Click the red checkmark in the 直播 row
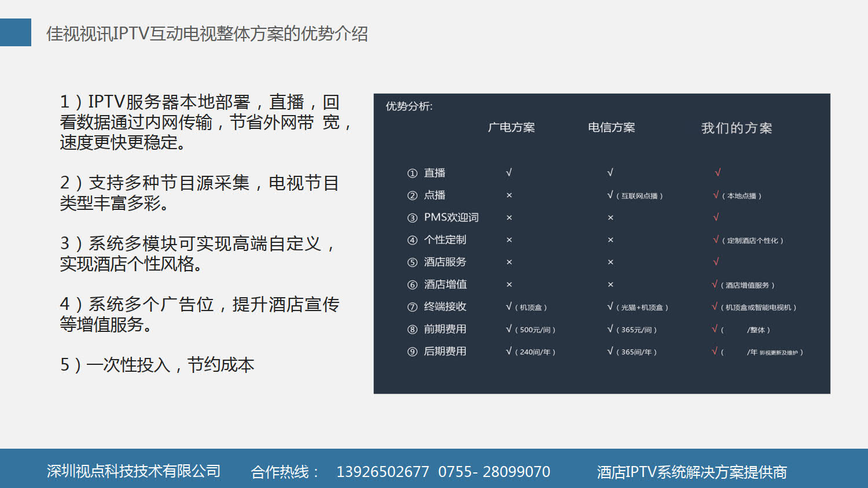Image resolution: width=868 pixels, height=488 pixels. pyautogui.click(x=718, y=172)
